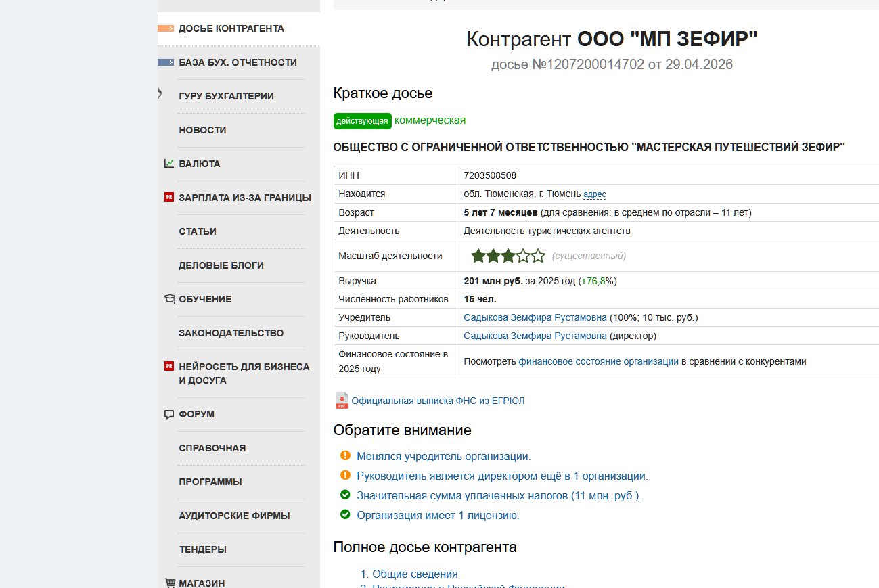This screenshot has height=588, width=879.
Task: Click the star rating in Масштаб деятельности row
Action: pyautogui.click(x=508, y=256)
